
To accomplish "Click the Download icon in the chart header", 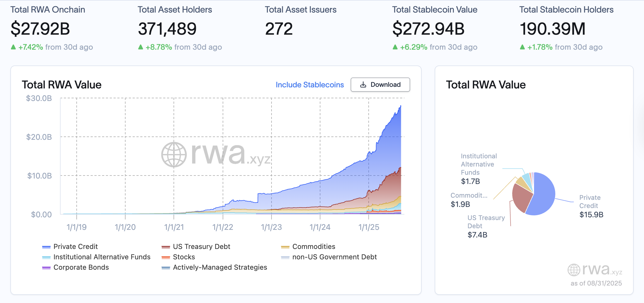I will click(x=363, y=85).
